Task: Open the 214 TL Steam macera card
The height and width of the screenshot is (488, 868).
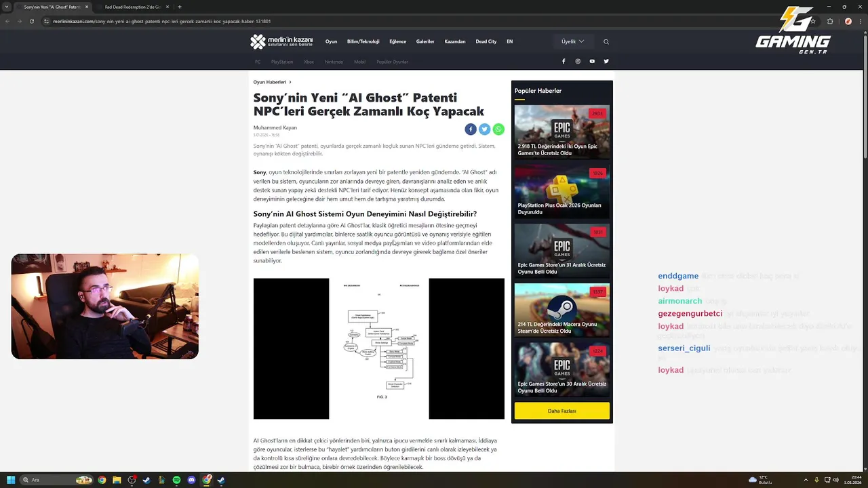Action: 561,310
